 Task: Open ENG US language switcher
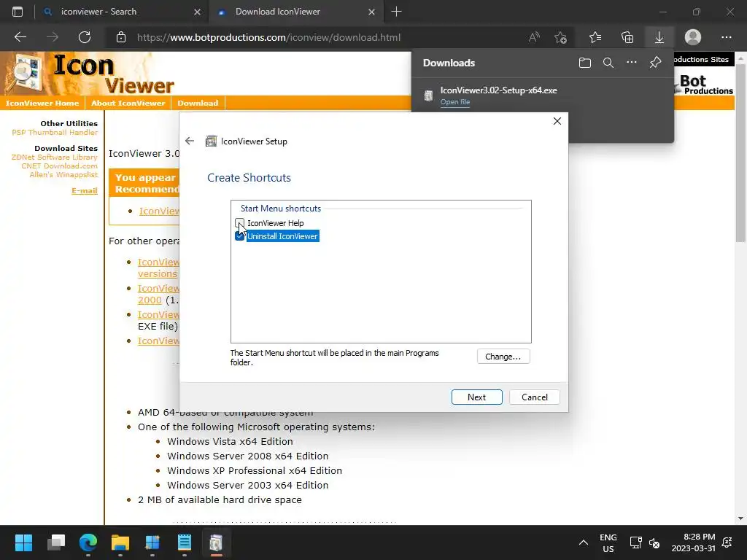pyautogui.click(x=608, y=542)
